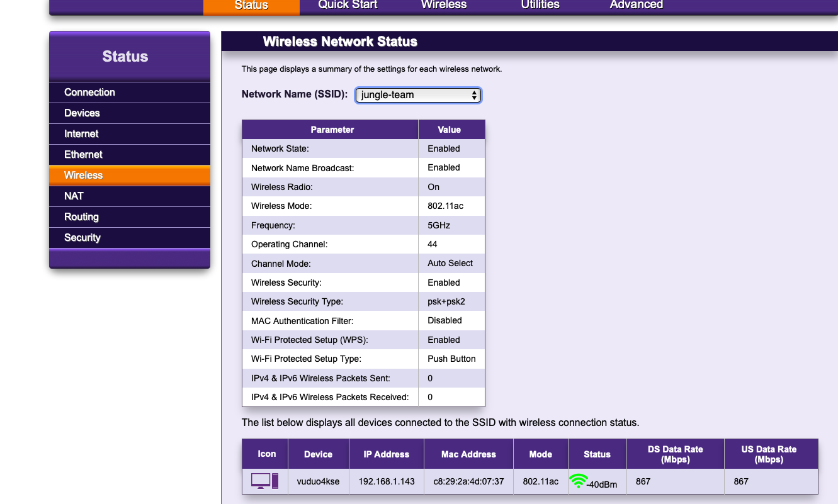The image size is (838, 504).
Task: Open the Network Name SSID dropdown
Action: 418,95
